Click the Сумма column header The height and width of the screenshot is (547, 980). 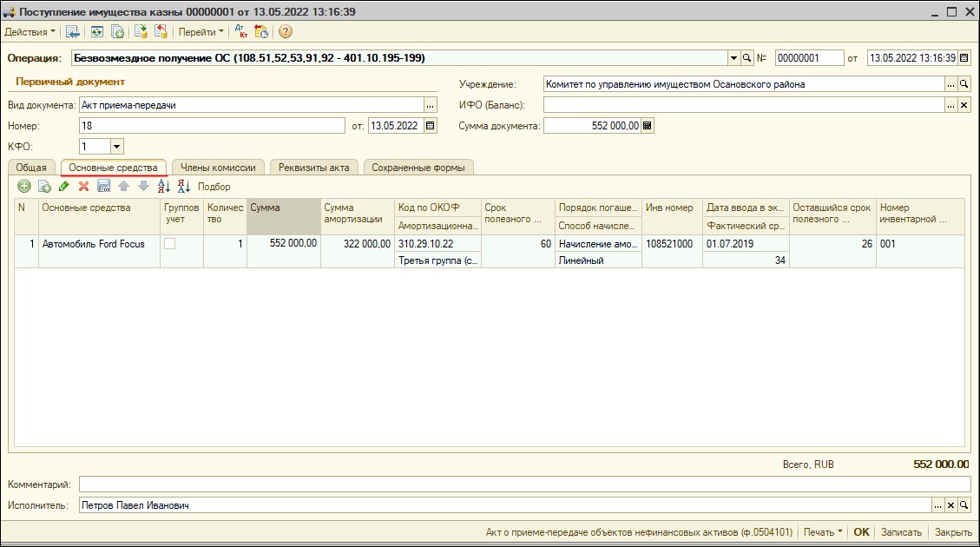pyautogui.click(x=284, y=216)
